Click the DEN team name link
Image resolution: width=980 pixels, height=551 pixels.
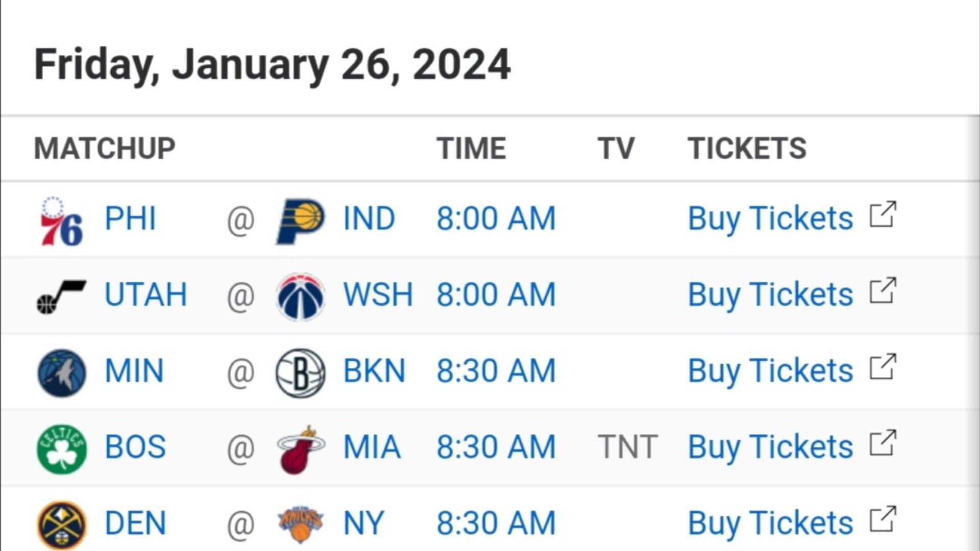tap(135, 523)
